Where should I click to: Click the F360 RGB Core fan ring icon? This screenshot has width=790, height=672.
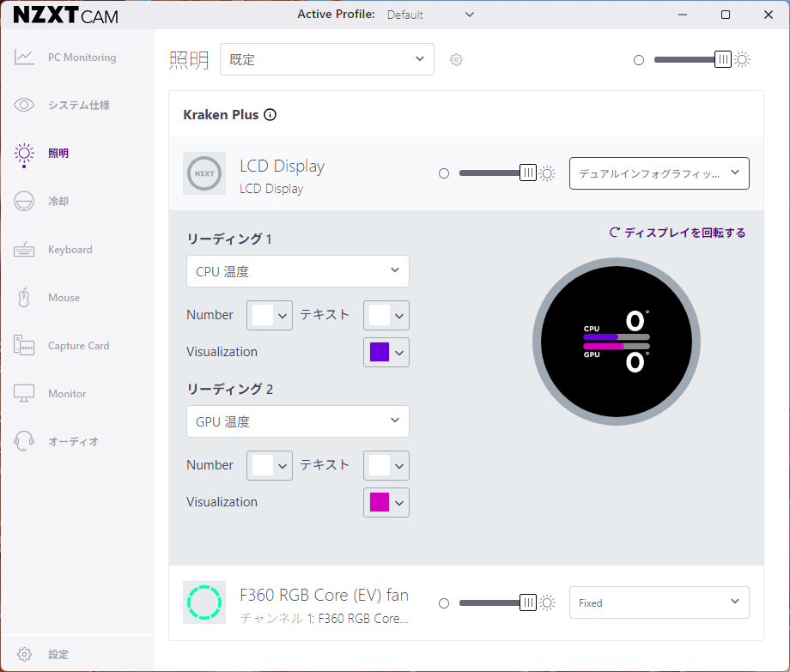pyautogui.click(x=204, y=602)
